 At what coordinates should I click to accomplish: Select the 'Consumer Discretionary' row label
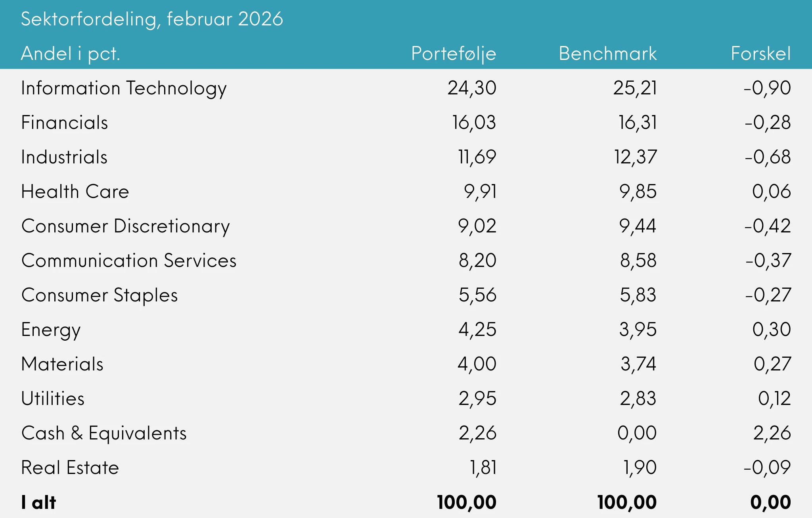pyautogui.click(x=125, y=226)
